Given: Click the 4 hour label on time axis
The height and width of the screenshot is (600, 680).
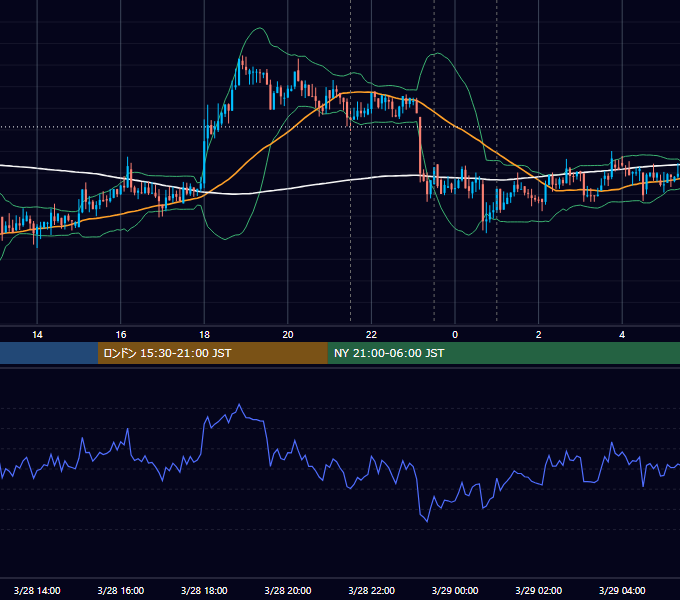Looking at the screenshot, I should tap(622, 335).
